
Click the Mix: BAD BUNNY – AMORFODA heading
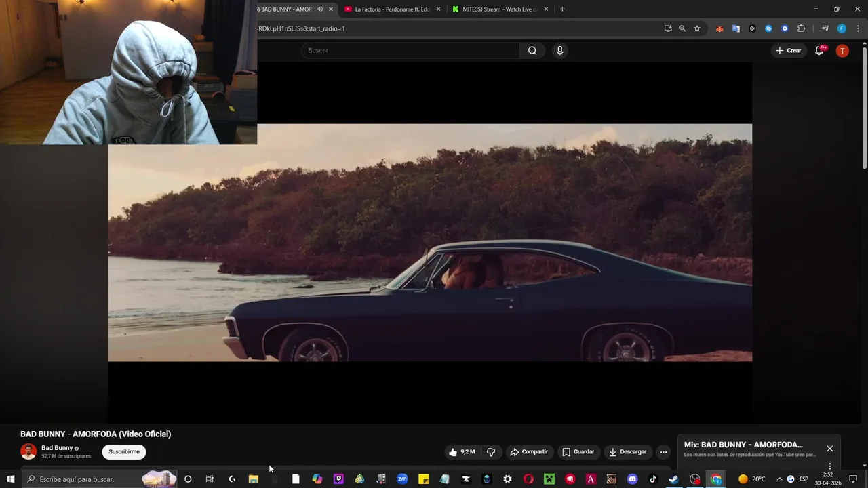pyautogui.click(x=743, y=445)
